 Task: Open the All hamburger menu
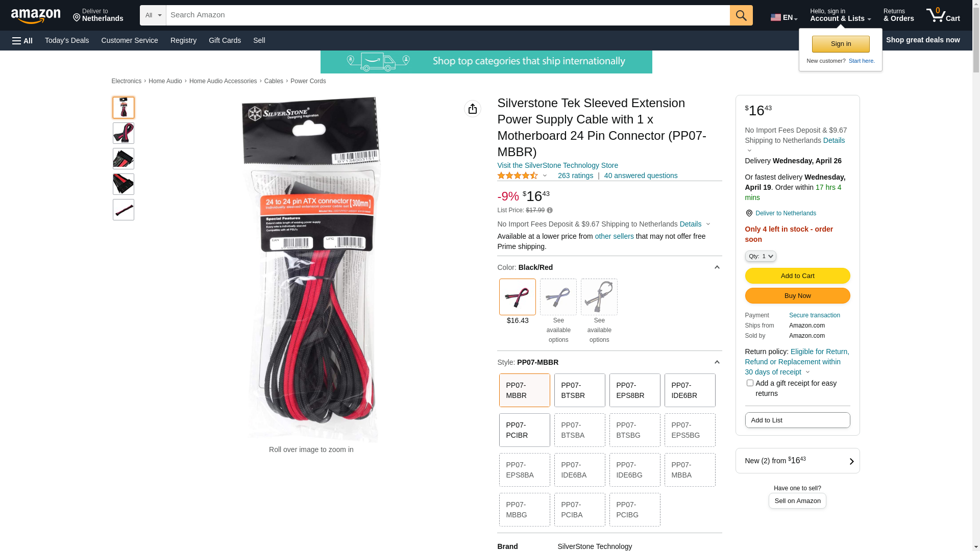22,40
